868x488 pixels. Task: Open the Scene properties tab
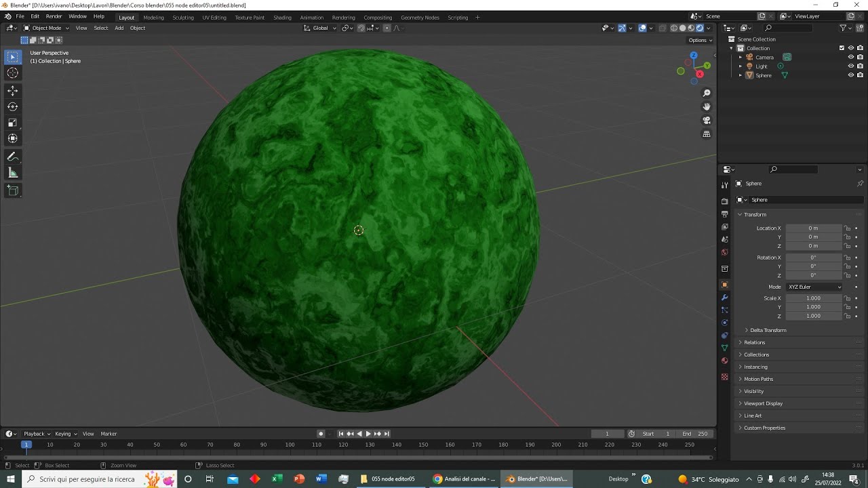725,239
